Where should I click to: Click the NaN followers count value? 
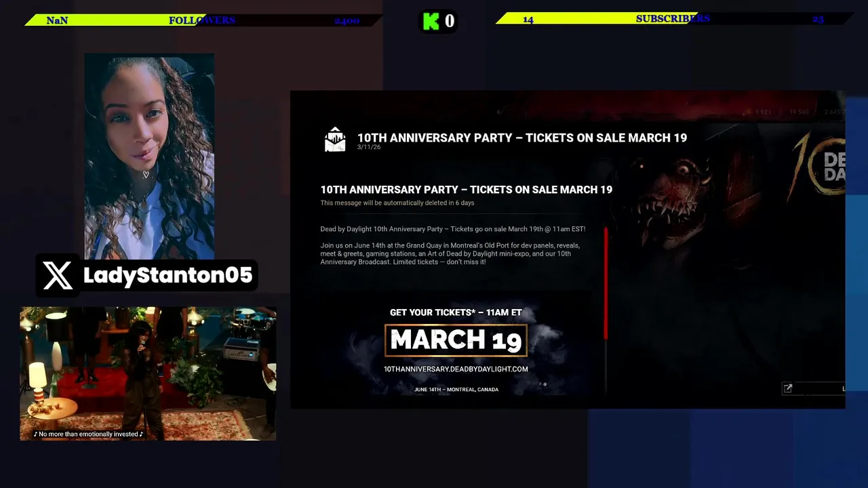(57, 20)
